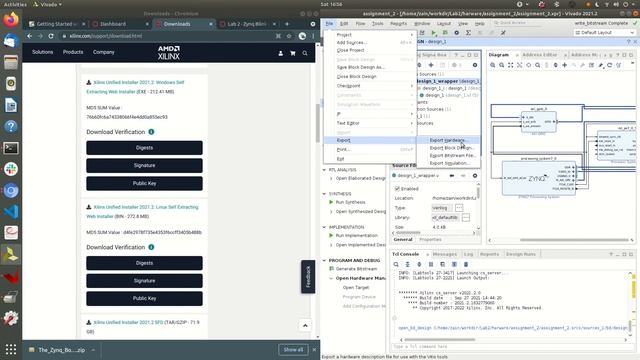Click the Sigma report icon in main toolbar

click(x=468, y=33)
